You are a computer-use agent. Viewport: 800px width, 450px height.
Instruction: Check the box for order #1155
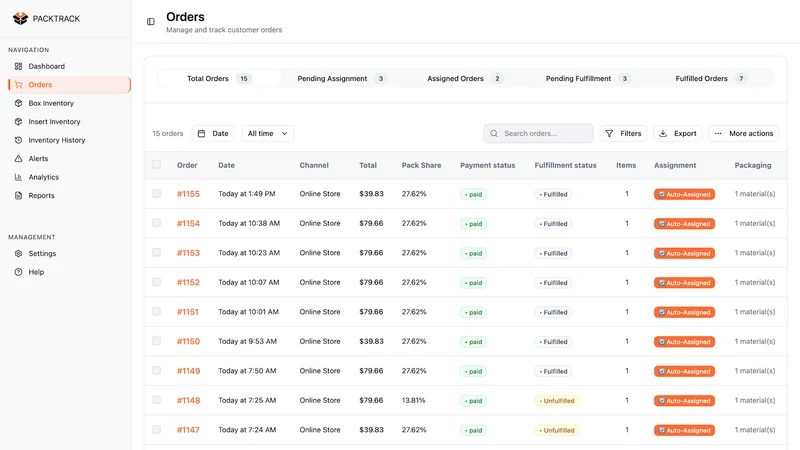157,193
